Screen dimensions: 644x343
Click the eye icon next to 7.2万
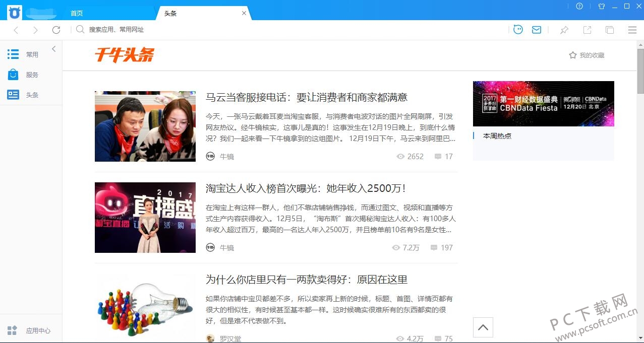(396, 248)
